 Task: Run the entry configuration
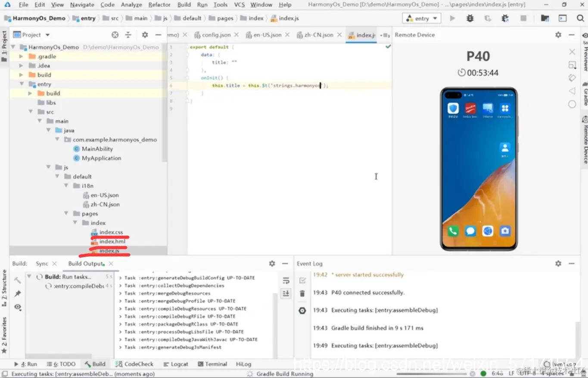(452, 19)
